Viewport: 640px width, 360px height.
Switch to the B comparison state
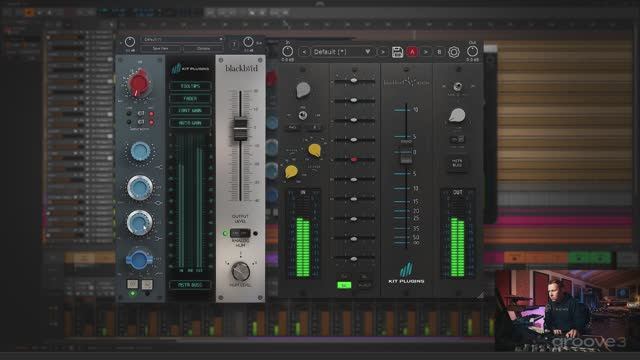[x=439, y=52]
